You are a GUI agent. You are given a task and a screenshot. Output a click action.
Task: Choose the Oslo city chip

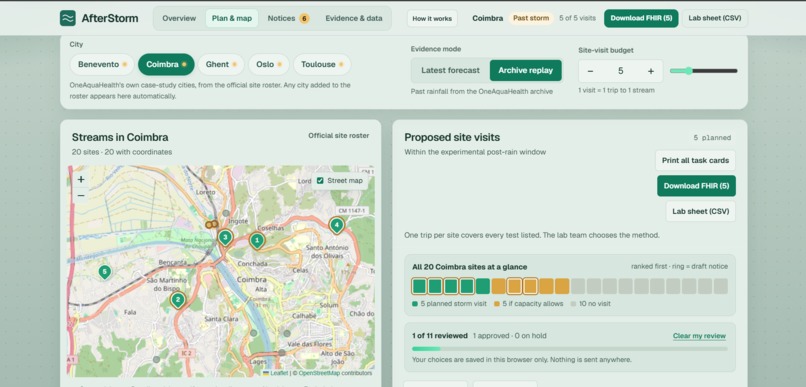269,64
